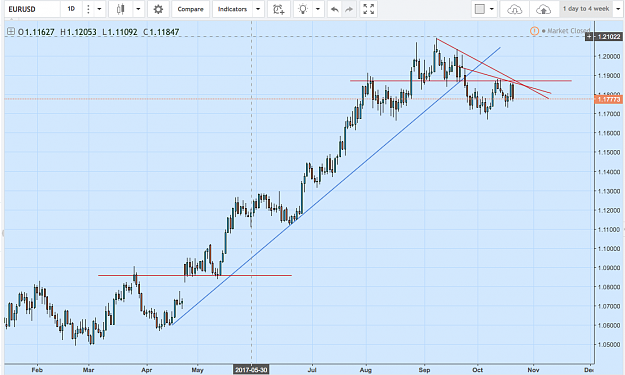Screen dimensions: 625x375
Task: Open the candlestick chart style button
Action: [121, 9]
